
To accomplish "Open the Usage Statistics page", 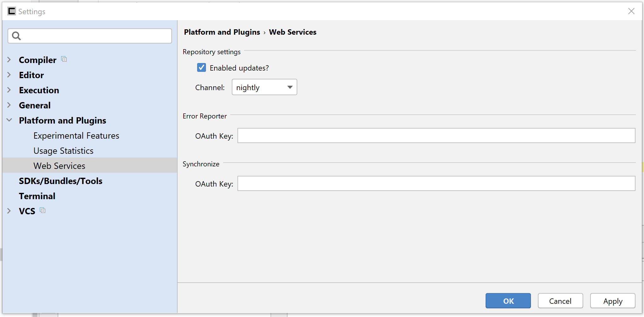I will (x=63, y=151).
